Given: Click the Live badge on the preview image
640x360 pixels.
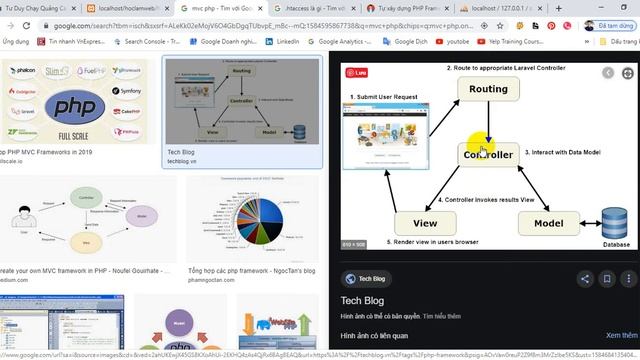Looking at the screenshot, I should 357,73.
